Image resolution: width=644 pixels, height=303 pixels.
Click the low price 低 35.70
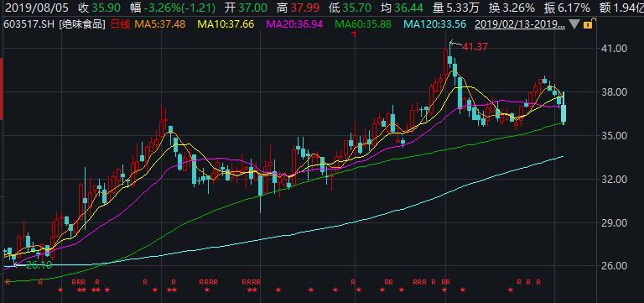pyautogui.click(x=351, y=8)
